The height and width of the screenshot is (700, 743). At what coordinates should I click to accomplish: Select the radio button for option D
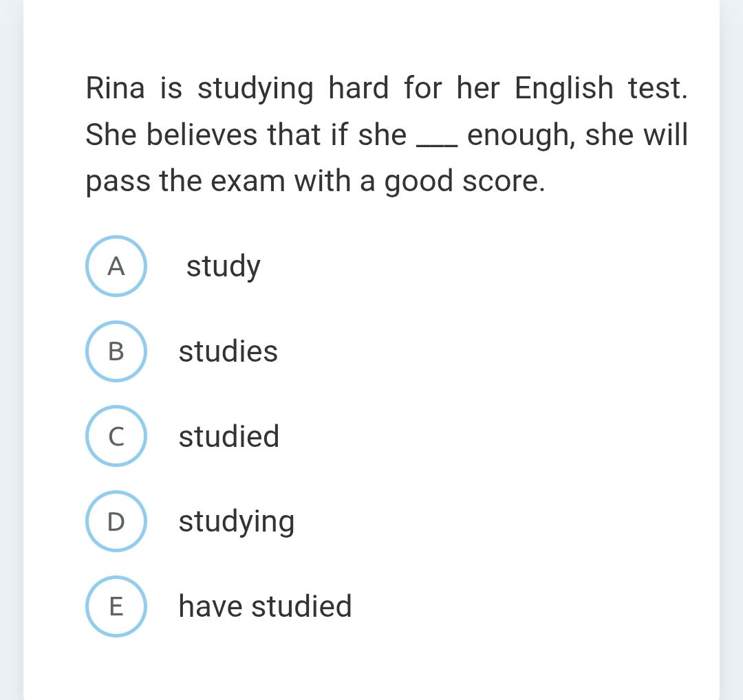click(116, 521)
